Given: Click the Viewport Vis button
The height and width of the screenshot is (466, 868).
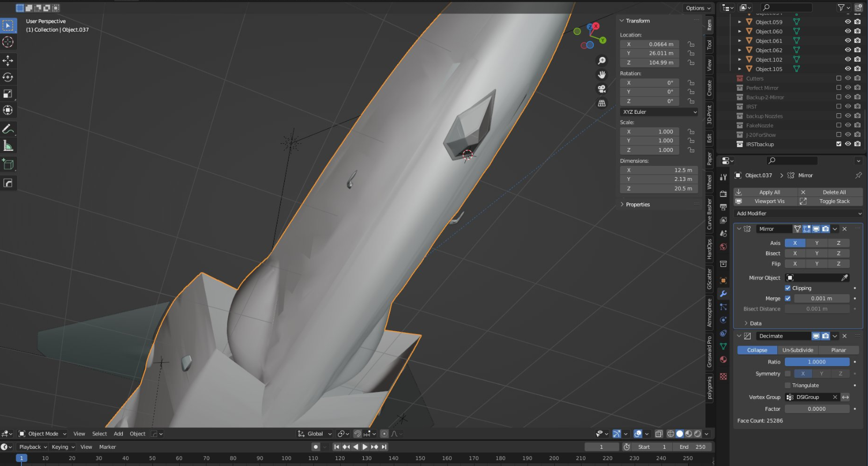Looking at the screenshot, I should point(765,201).
